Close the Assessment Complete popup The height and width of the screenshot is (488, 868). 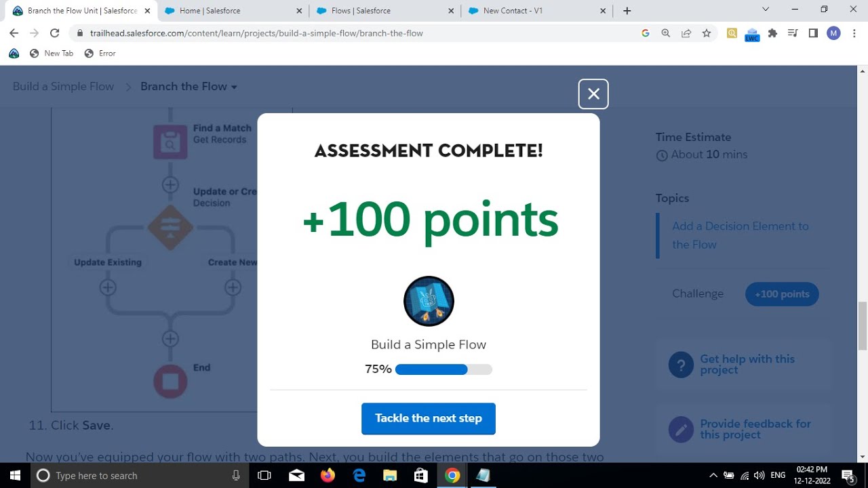click(x=593, y=94)
